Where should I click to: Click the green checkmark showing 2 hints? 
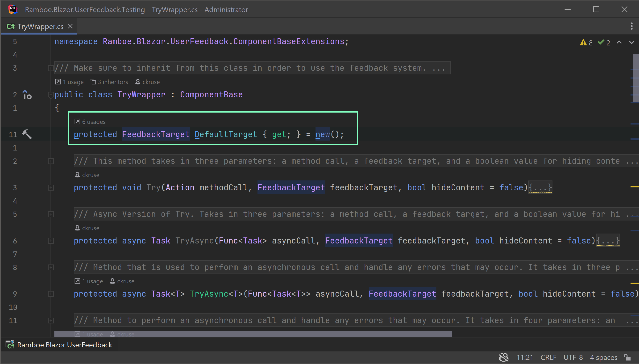click(603, 43)
